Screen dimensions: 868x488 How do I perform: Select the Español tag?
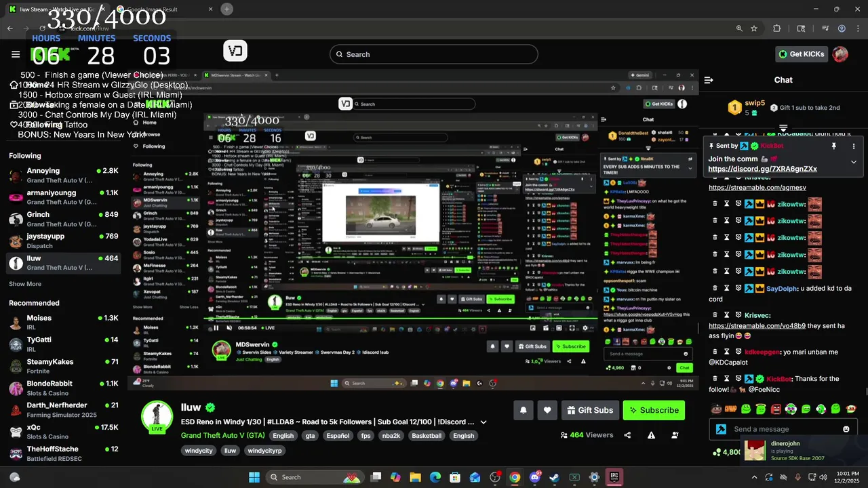pyautogui.click(x=338, y=436)
